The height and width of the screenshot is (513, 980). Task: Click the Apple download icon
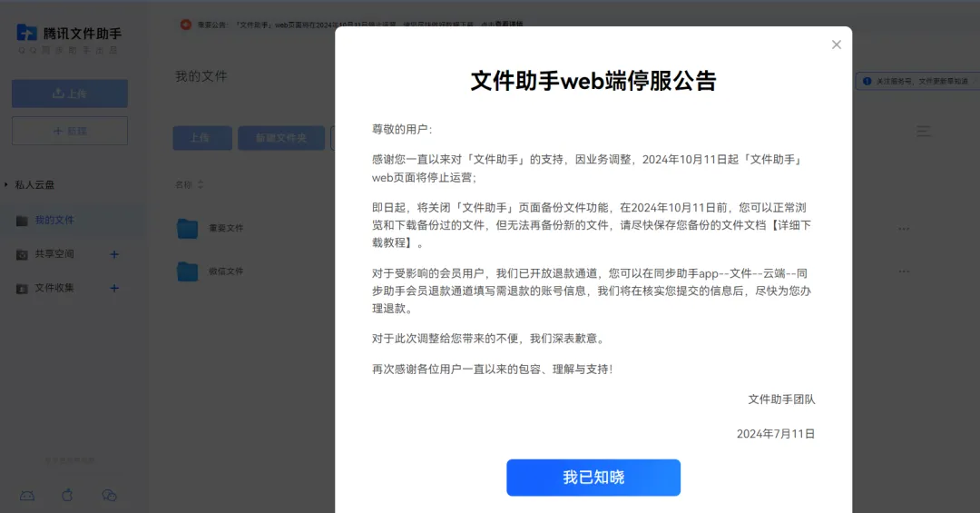67,496
